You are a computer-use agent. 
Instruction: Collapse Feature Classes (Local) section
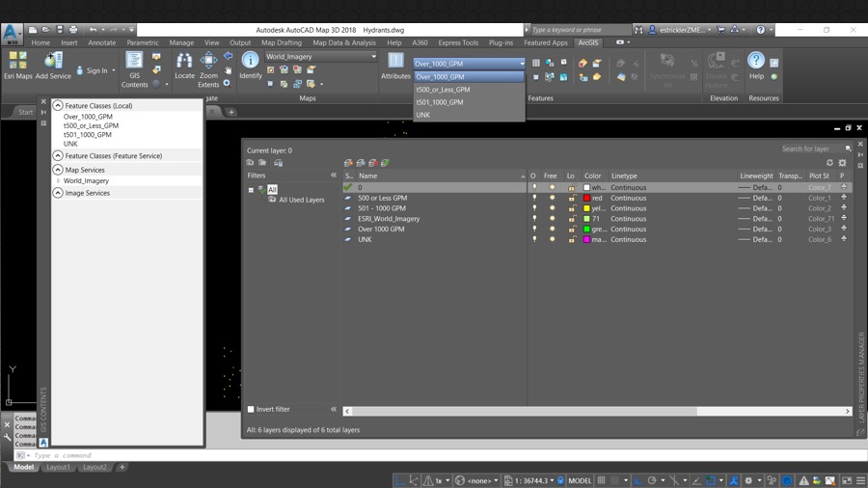[x=58, y=105]
